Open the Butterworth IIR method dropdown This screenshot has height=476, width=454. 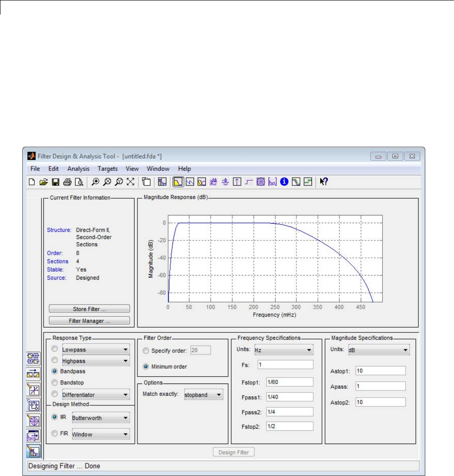(x=101, y=418)
